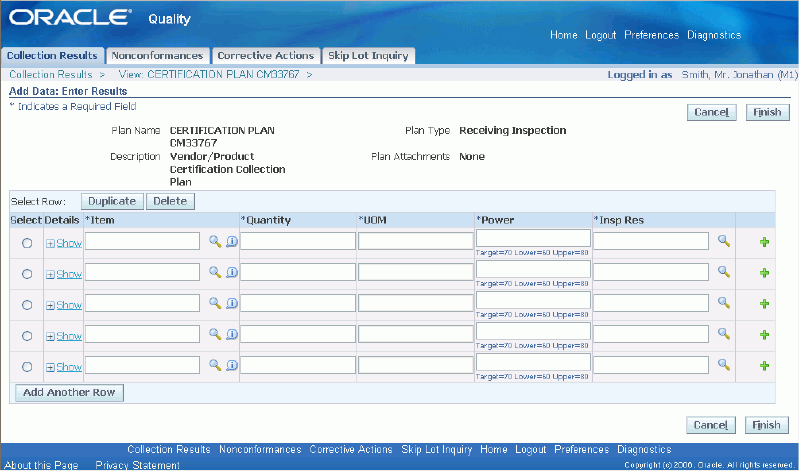
Task: Click Item info icon in fourth row
Action: [232, 335]
